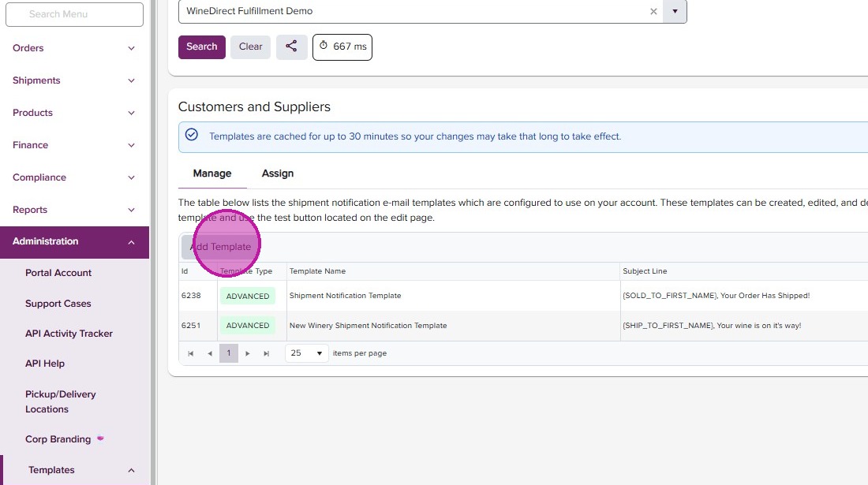Image resolution: width=868 pixels, height=485 pixels.
Task: Click the Search Menu input field
Action: click(74, 14)
